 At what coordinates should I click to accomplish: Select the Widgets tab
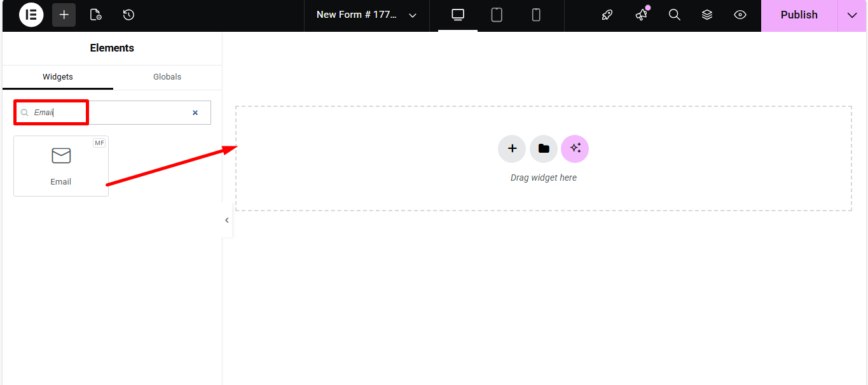point(57,76)
